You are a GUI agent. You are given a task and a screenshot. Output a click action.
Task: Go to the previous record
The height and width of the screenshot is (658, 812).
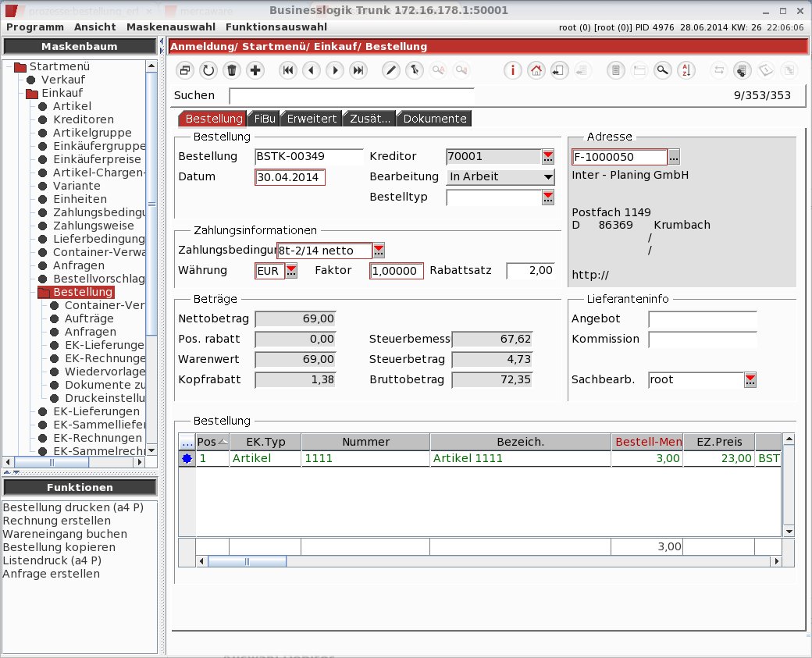click(x=312, y=70)
